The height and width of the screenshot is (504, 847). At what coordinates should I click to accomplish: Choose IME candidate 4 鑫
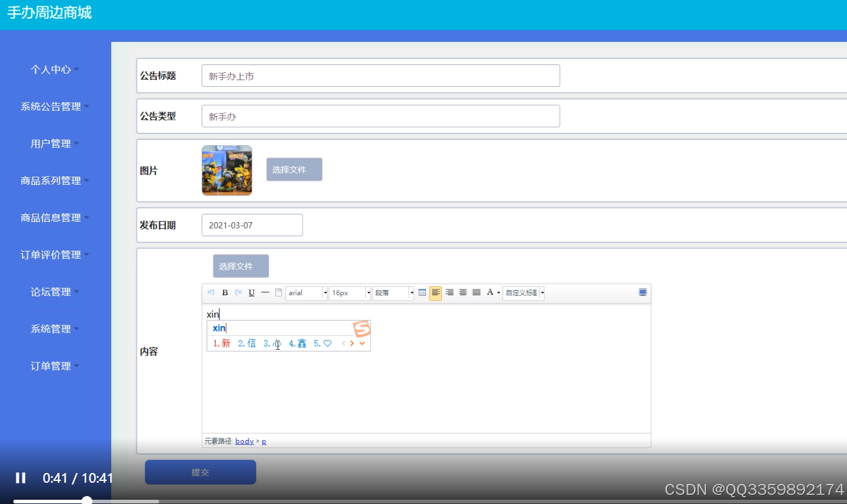298,344
